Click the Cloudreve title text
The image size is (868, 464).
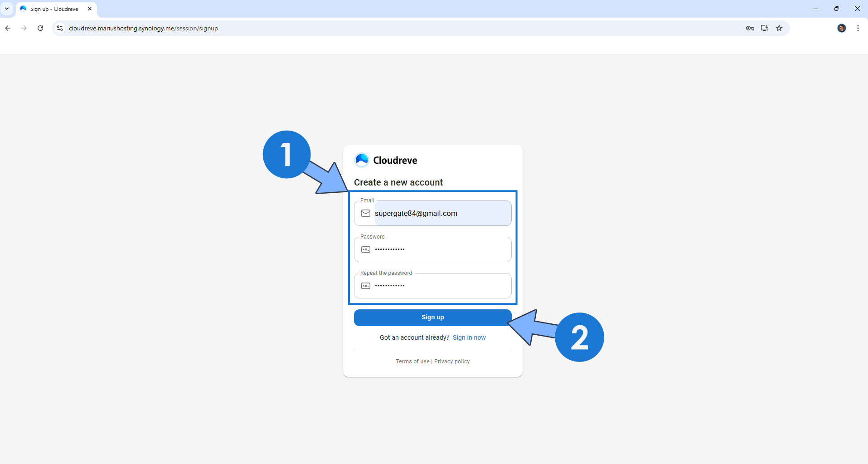pos(395,160)
